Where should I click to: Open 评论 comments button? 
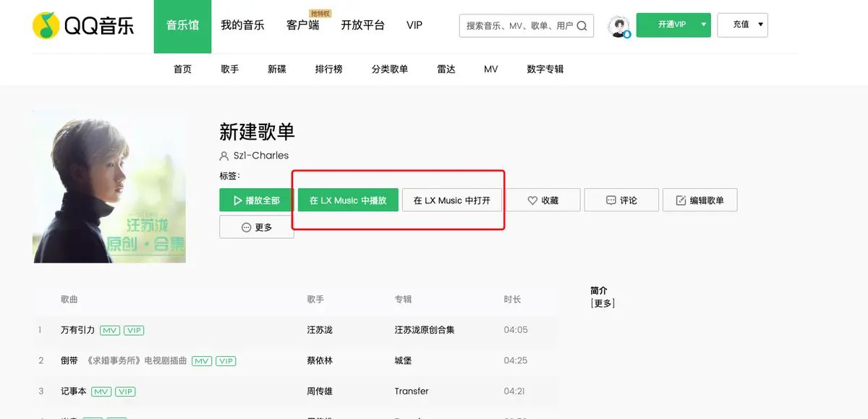pyautogui.click(x=621, y=200)
